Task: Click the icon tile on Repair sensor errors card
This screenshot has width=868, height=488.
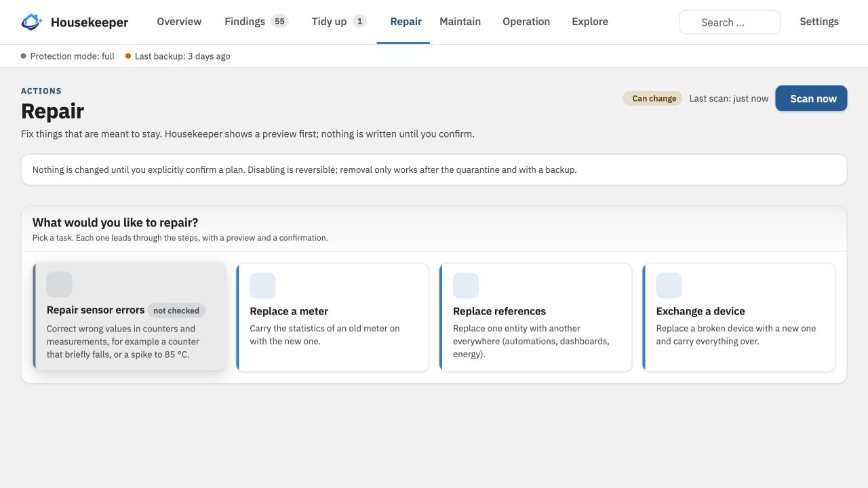Action: (x=60, y=285)
